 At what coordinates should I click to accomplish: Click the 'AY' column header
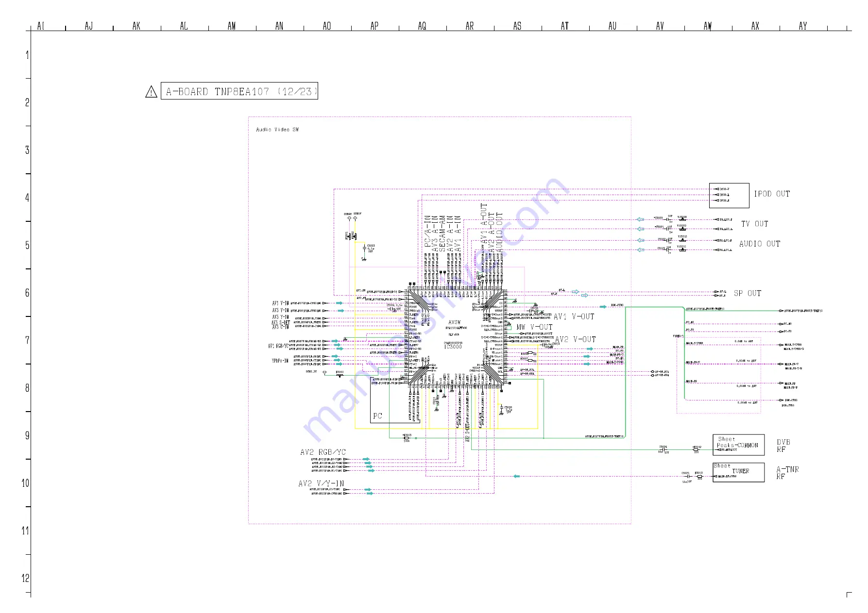pos(803,26)
